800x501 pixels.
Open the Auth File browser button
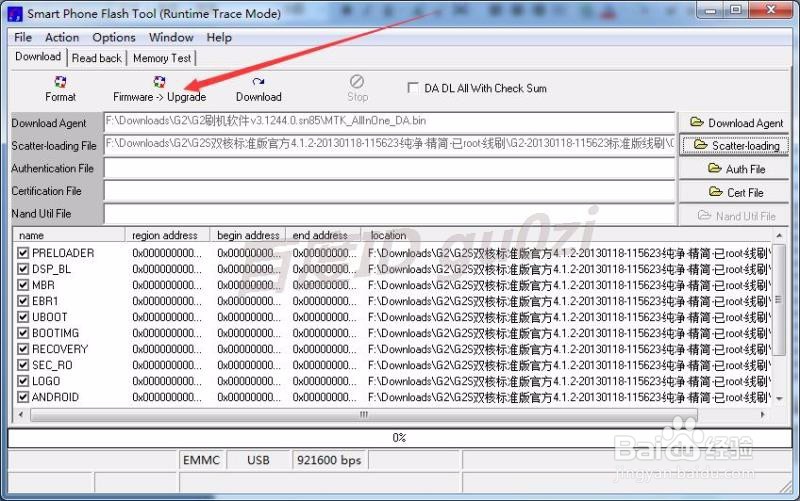734,169
